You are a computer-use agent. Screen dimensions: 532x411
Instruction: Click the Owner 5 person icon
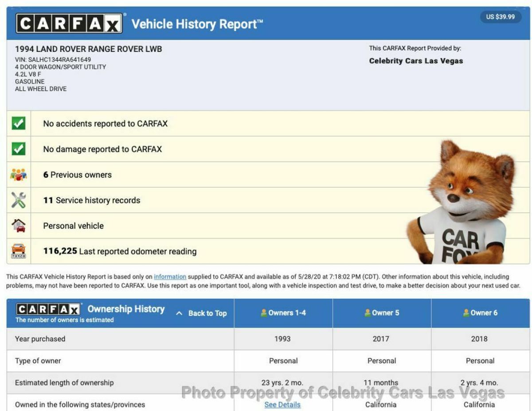pyautogui.click(x=368, y=313)
